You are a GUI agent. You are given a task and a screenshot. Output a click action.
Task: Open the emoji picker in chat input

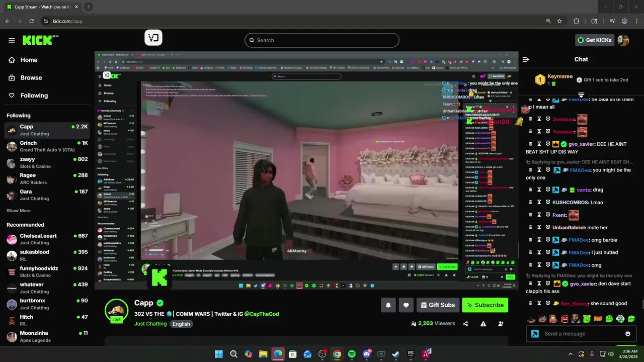628,334
